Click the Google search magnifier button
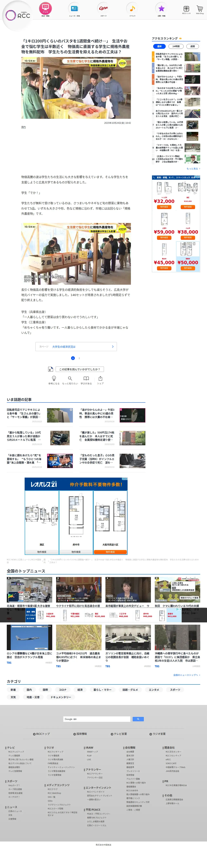207x868 pixels. (138, 719)
